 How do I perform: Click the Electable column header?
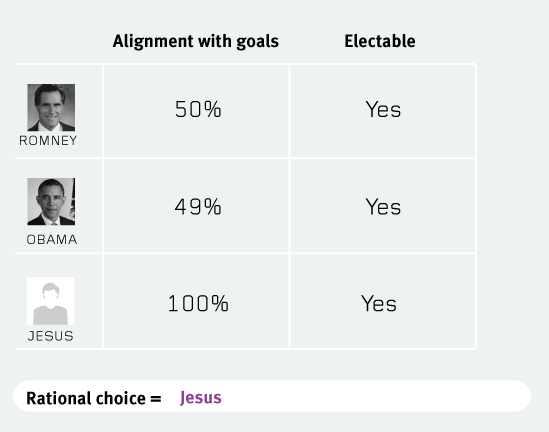pyautogui.click(x=380, y=41)
